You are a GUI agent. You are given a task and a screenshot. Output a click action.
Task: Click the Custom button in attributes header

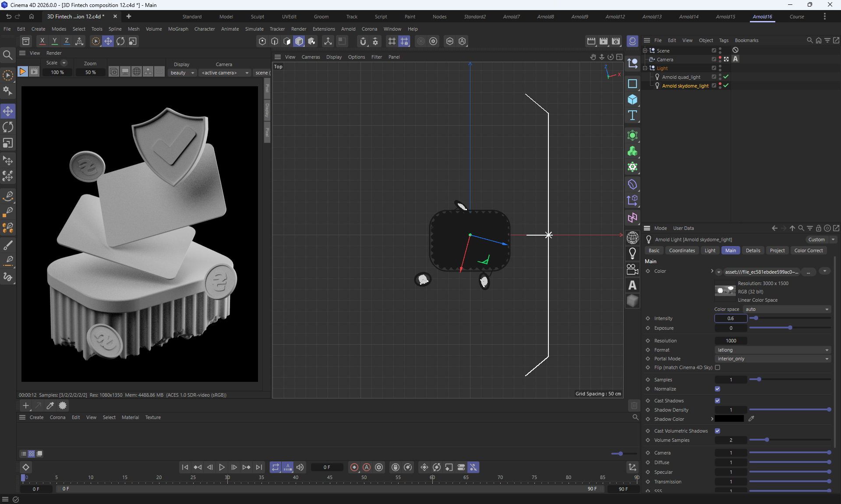(816, 240)
